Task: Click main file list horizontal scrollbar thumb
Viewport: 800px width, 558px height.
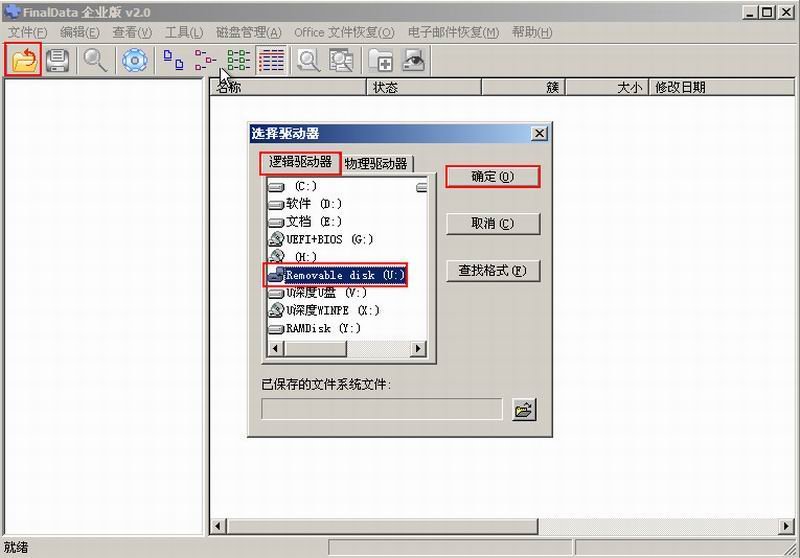Action: [383, 526]
